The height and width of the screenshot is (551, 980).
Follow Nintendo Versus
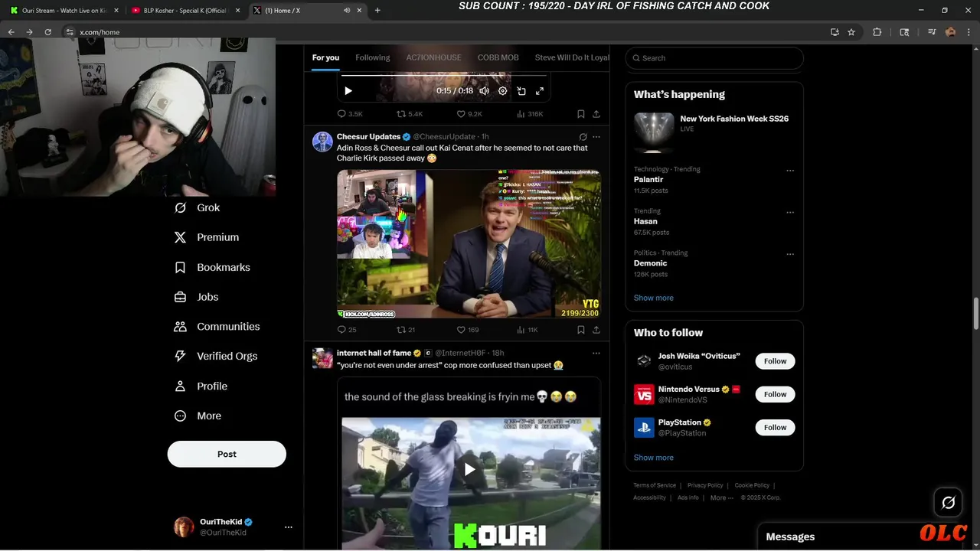tap(775, 394)
